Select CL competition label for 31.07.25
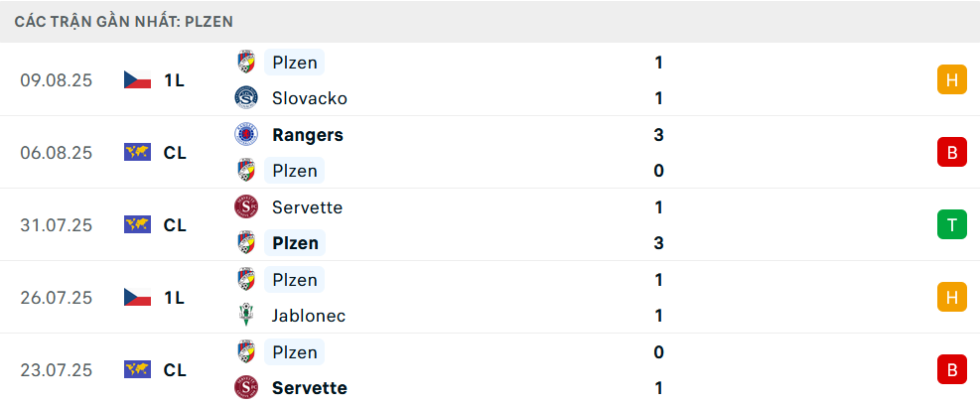Screen dimensions: 980x405 pyautogui.click(x=175, y=225)
